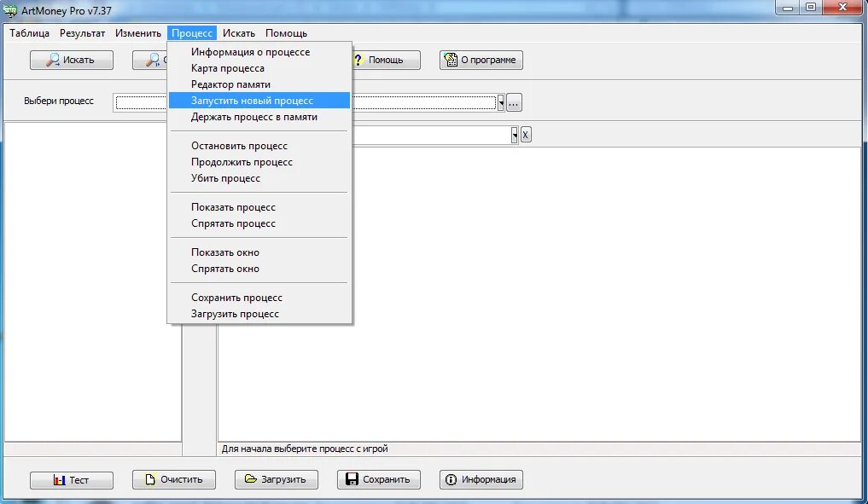Click the Помощь question mark button
The width and height of the screenshot is (868, 504).
[386, 60]
